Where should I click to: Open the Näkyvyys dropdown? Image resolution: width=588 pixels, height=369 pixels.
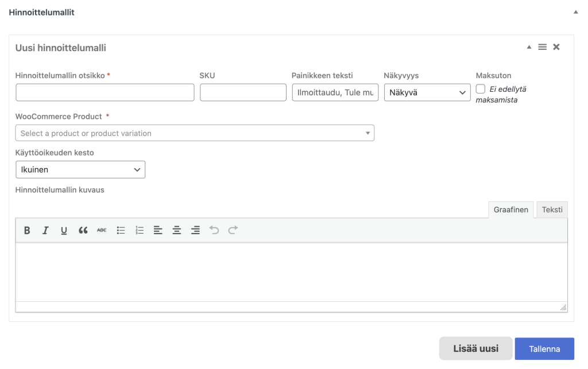[427, 92]
